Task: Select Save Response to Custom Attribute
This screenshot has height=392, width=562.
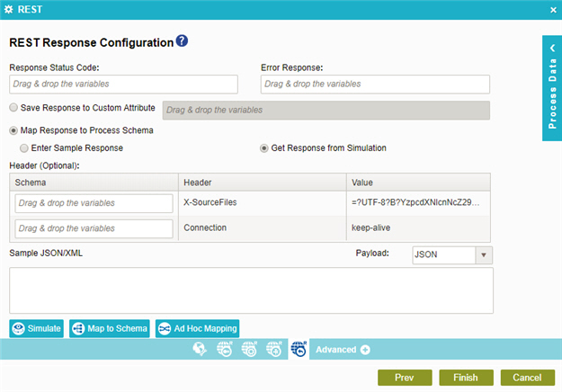Action: (x=13, y=108)
